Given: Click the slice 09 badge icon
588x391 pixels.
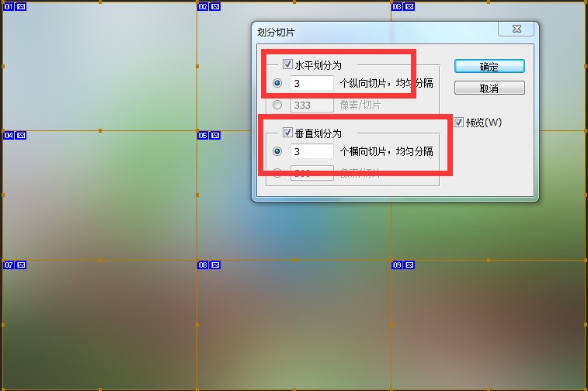Looking at the screenshot, I should (402, 265).
